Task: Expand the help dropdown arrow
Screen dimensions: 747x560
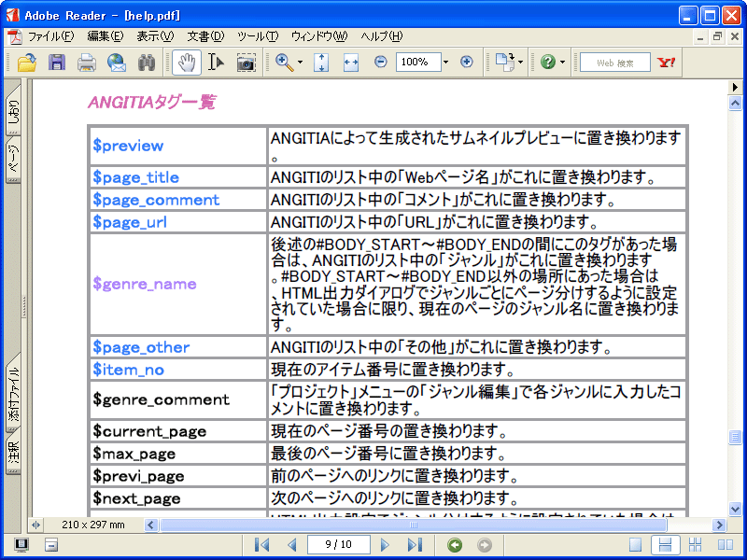Action: [x=563, y=63]
